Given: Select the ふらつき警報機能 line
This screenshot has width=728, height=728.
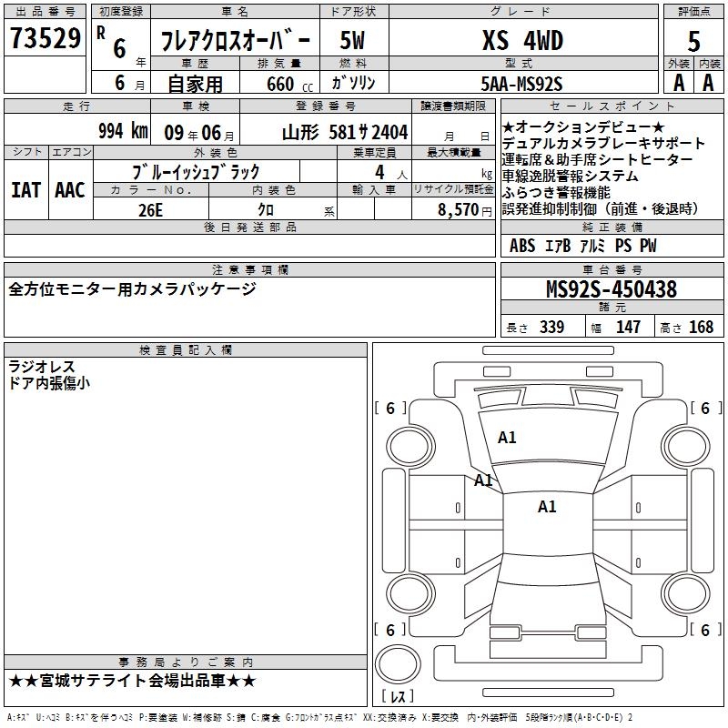Looking at the screenshot, I should (x=556, y=192).
